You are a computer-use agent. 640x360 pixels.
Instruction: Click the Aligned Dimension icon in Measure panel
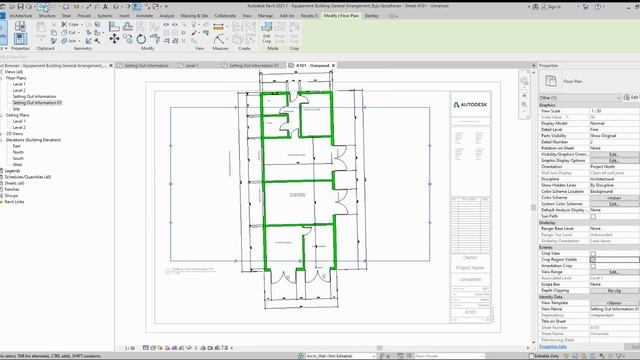(219, 39)
